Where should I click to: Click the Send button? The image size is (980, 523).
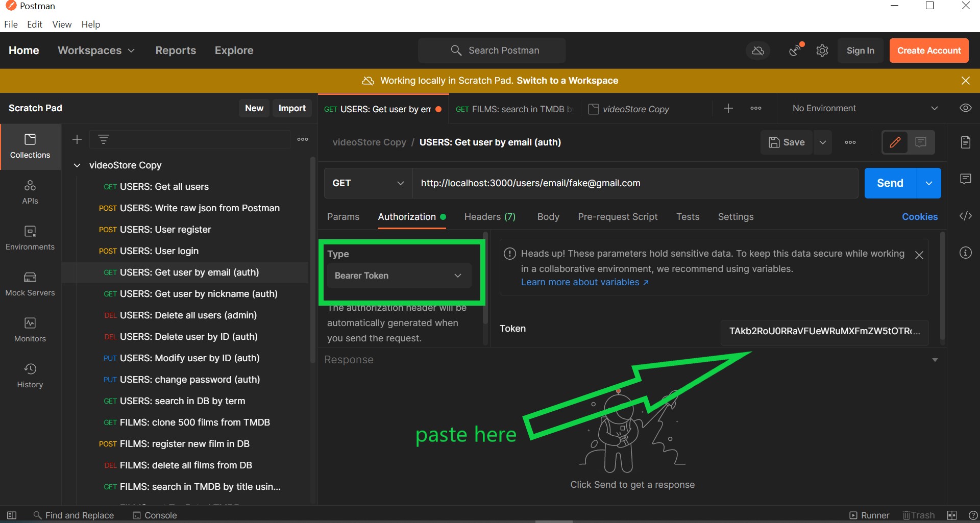coord(890,183)
